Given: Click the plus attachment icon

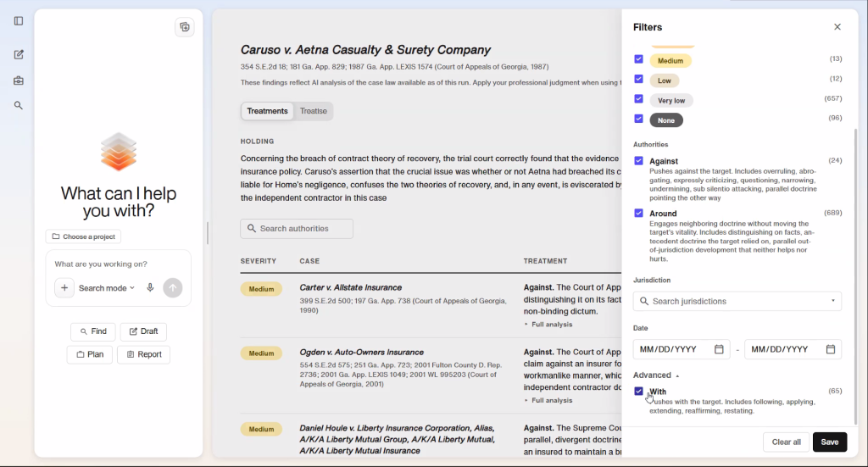Looking at the screenshot, I should pyautogui.click(x=64, y=287).
